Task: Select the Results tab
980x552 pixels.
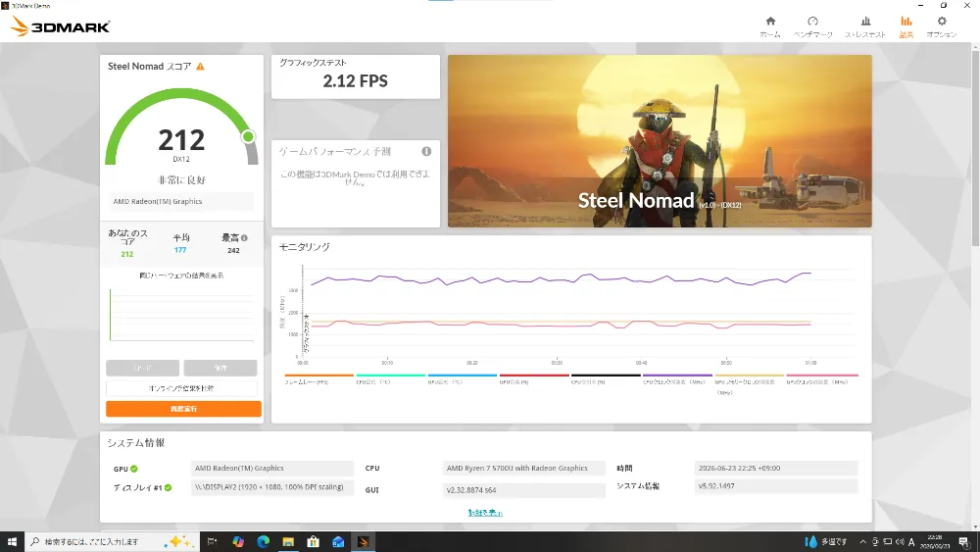Action: pos(906,26)
